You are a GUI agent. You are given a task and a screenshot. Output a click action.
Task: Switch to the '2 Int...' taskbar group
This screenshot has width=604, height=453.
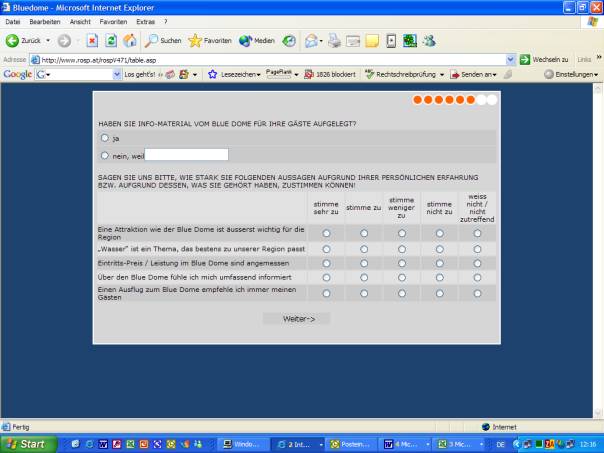(x=299, y=444)
